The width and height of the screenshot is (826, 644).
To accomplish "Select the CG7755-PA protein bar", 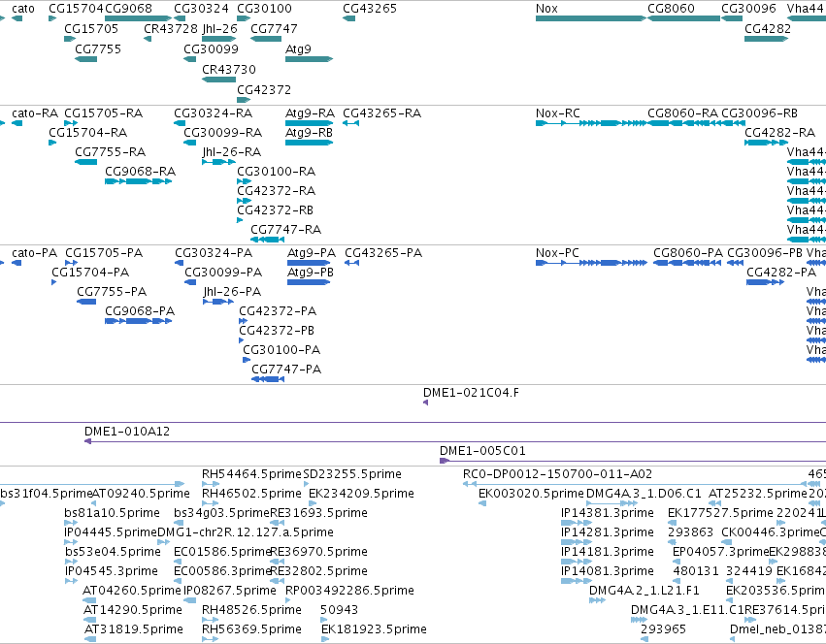I will [x=86, y=302].
